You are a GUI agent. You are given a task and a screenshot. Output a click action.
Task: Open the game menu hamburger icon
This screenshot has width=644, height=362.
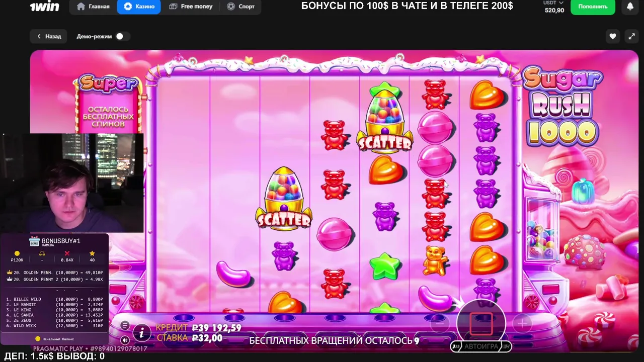pos(125,325)
